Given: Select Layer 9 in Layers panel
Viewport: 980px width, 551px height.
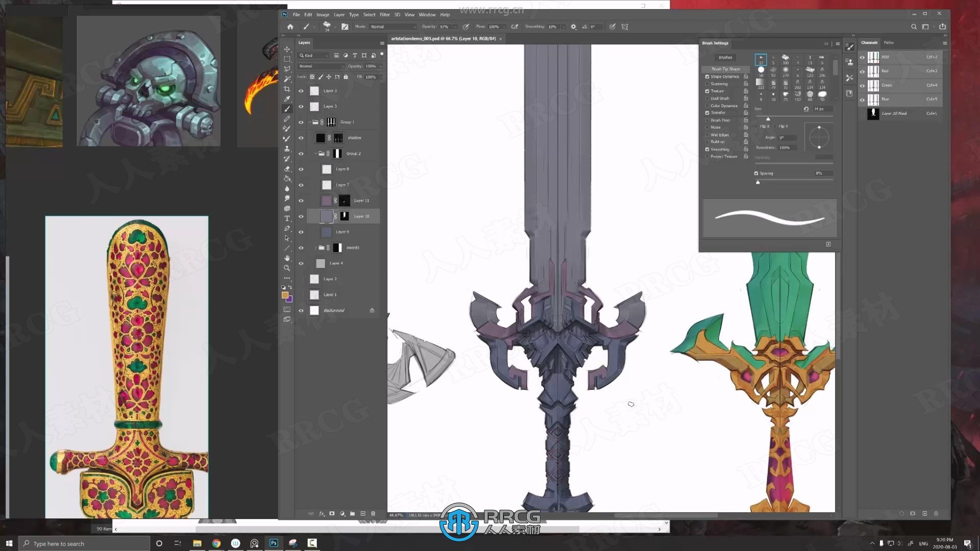Looking at the screenshot, I should (343, 232).
